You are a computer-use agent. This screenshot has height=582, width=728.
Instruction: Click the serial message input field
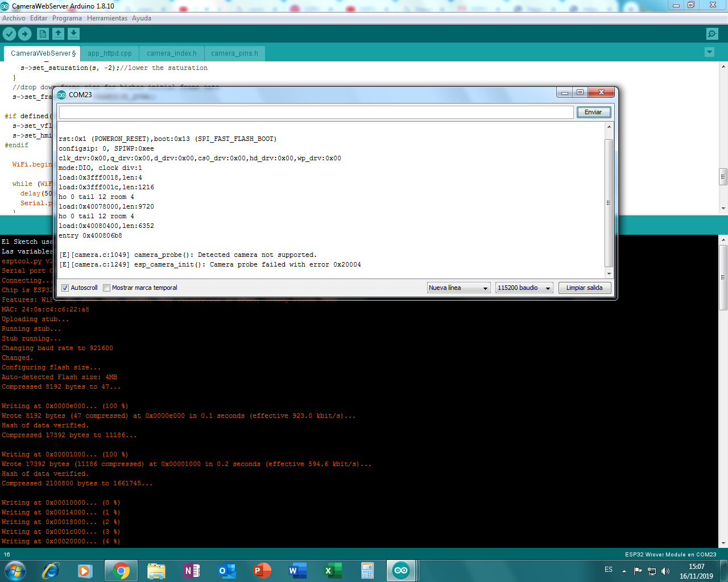(x=316, y=112)
